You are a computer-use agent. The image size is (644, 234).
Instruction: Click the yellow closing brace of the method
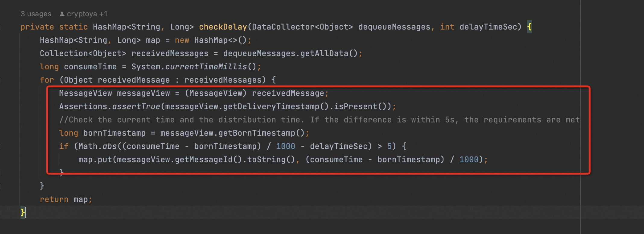point(23,213)
